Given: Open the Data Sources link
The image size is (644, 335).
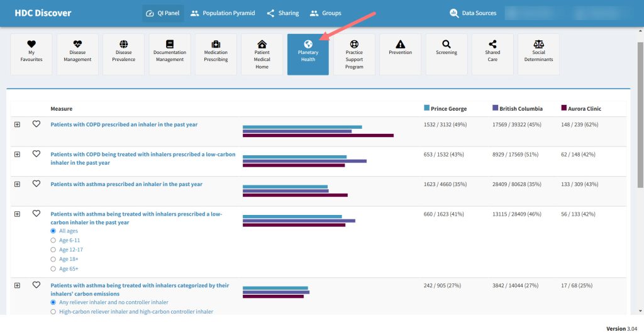Looking at the screenshot, I should pyautogui.click(x=473, y=13).
